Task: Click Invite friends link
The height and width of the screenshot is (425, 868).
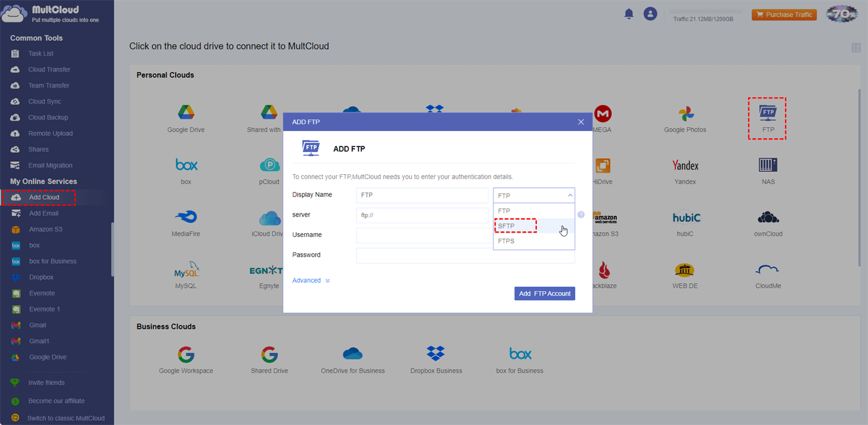Action: [x=46, y=383]
